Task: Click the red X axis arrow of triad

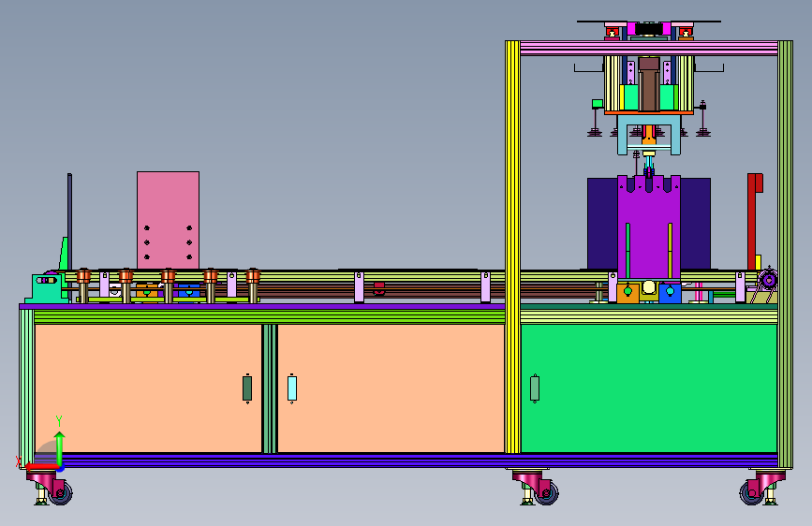Action: (41, 467)
